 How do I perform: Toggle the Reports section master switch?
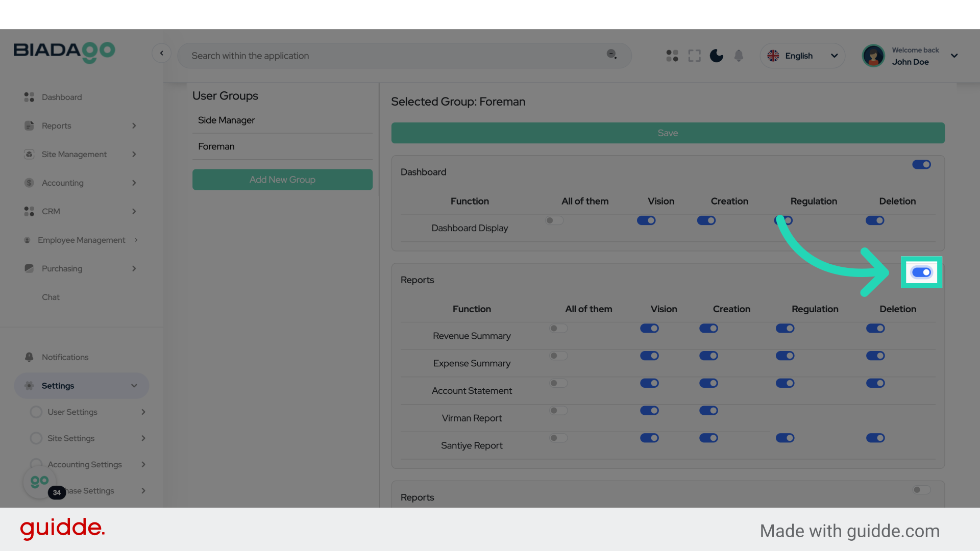coord(921,272)
